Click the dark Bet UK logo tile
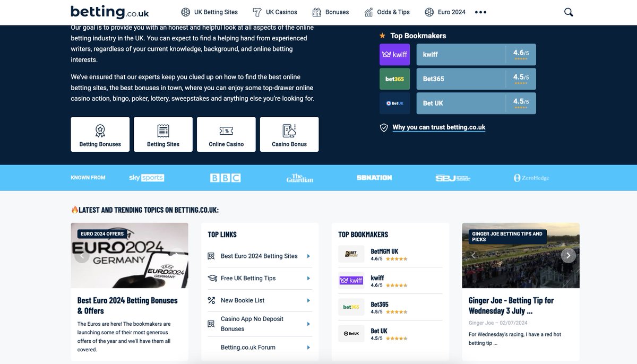The height and width of the screenshot is (364, 637). 395,103
